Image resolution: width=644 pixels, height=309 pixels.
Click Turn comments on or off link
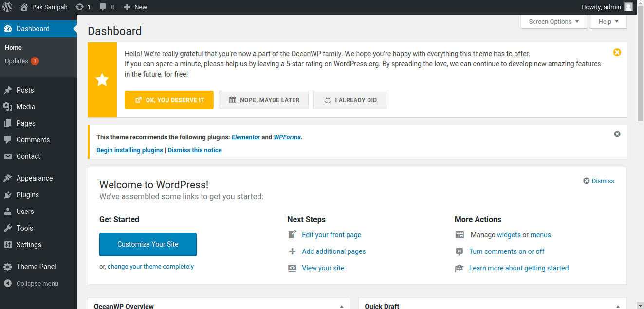507,251
